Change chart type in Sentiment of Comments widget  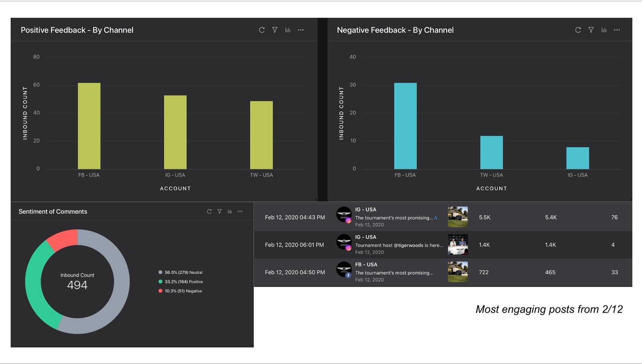[x=230, y=211]
